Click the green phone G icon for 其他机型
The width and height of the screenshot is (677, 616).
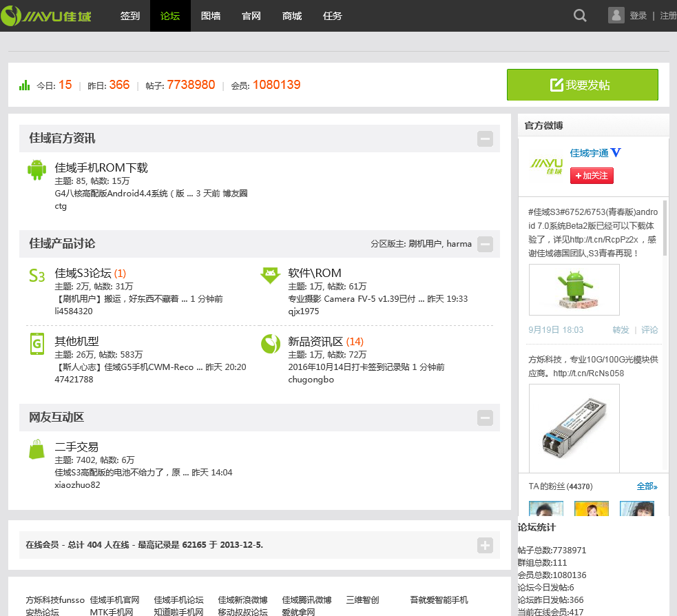pos(37,344)
